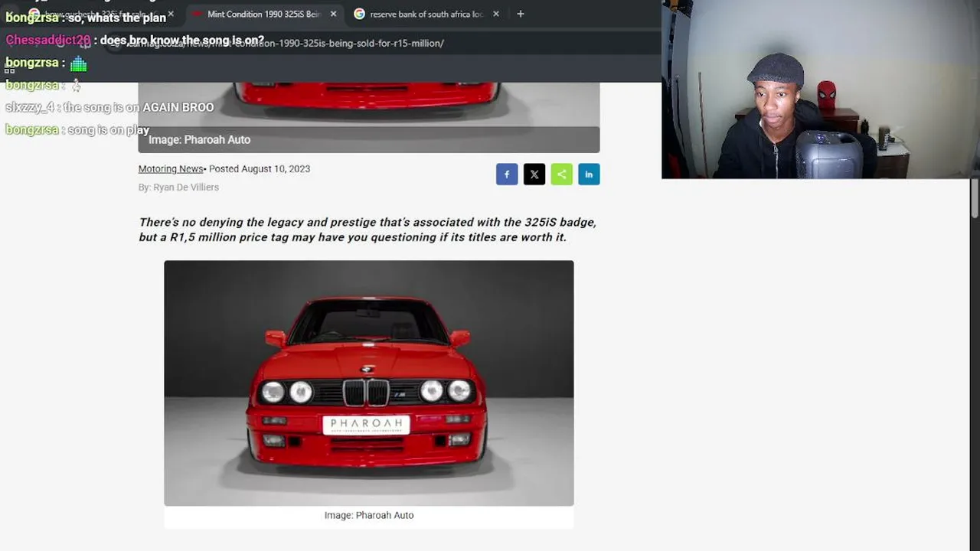The width and height of the screenshot is (980, 551).
Task: Click the article intro paragraph about 325iS badge
Action: 367,230
